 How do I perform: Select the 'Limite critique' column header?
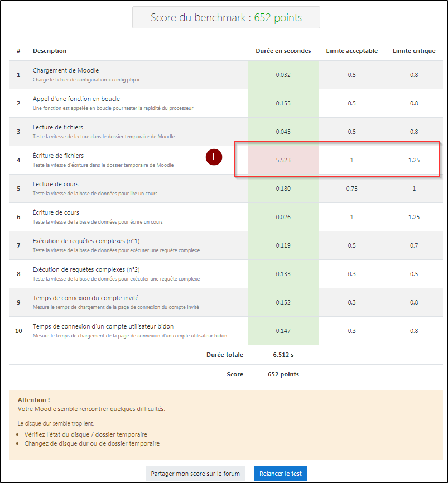(414, 51)
